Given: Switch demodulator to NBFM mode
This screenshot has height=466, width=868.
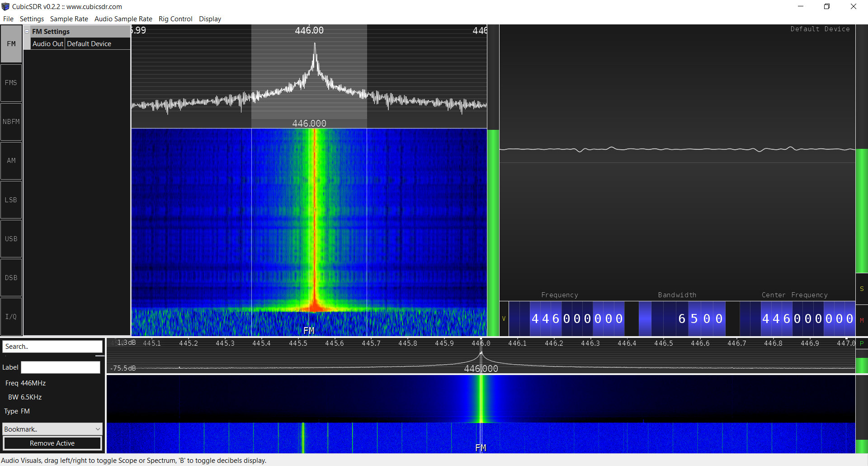Looking at the screenshot, I should coord(11,122).
